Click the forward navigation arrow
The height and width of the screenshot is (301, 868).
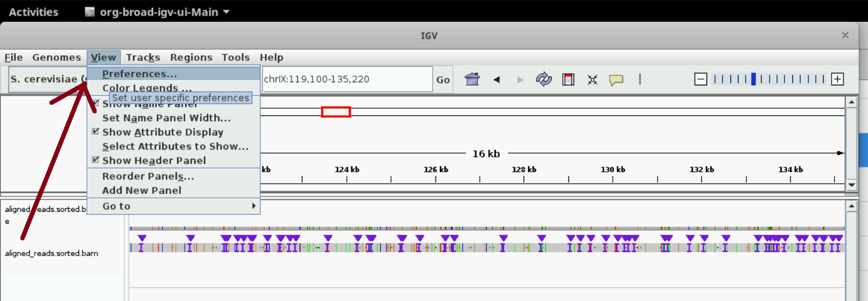[x=520, y=80]
